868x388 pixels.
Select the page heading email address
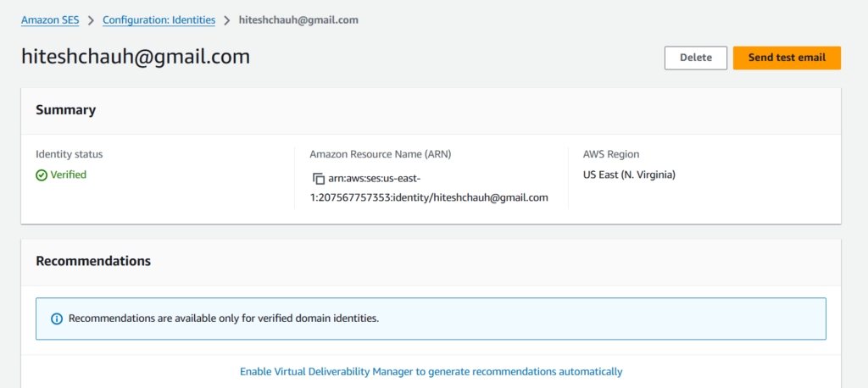tap(136, 58)
